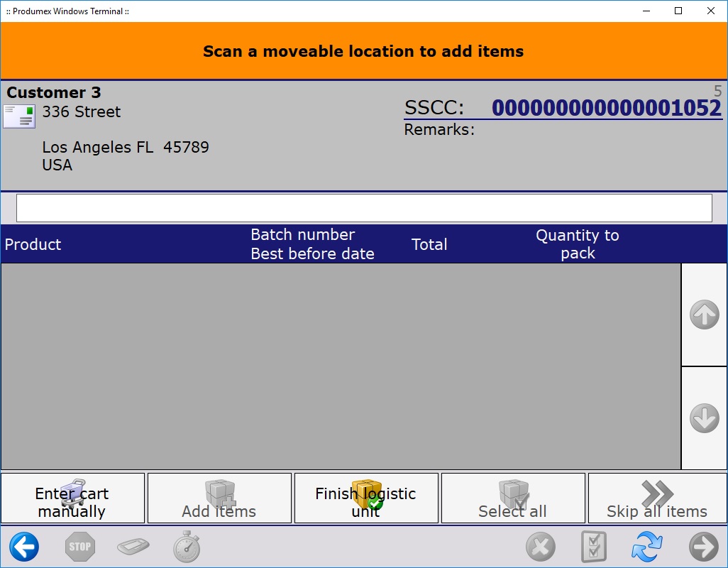Click the blue back arrow navigation icon
728x568 pixels.
24,547
